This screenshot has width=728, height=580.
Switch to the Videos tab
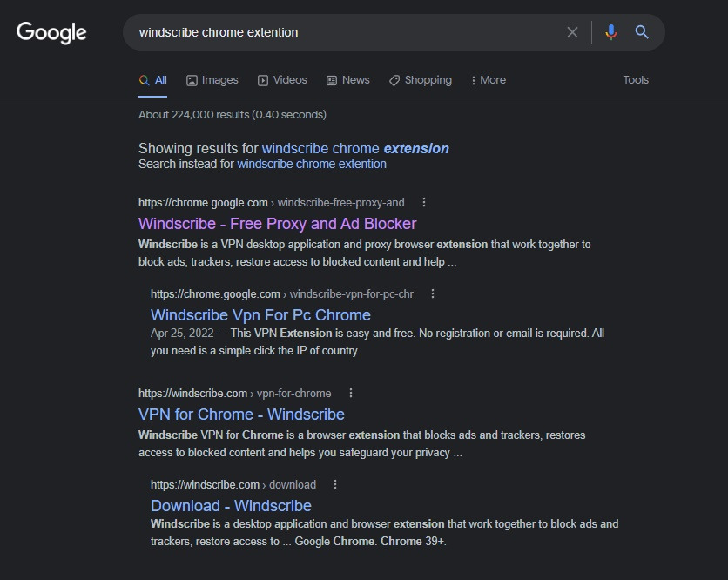pos(282,80)
